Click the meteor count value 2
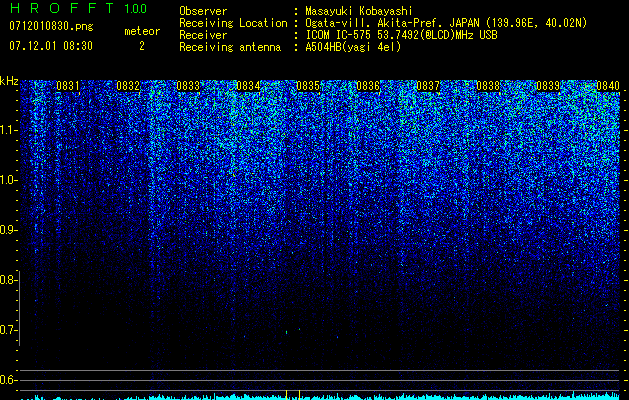Viewport: 629px width, 400px height. pyautogui.click(x=142, y=46)
